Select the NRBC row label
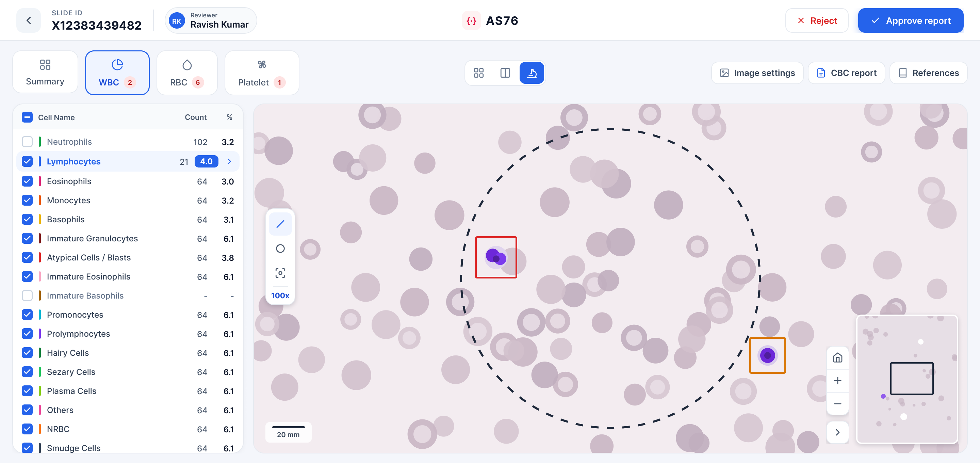This screenshot has width=980, height=463. [x=58, y=429]
